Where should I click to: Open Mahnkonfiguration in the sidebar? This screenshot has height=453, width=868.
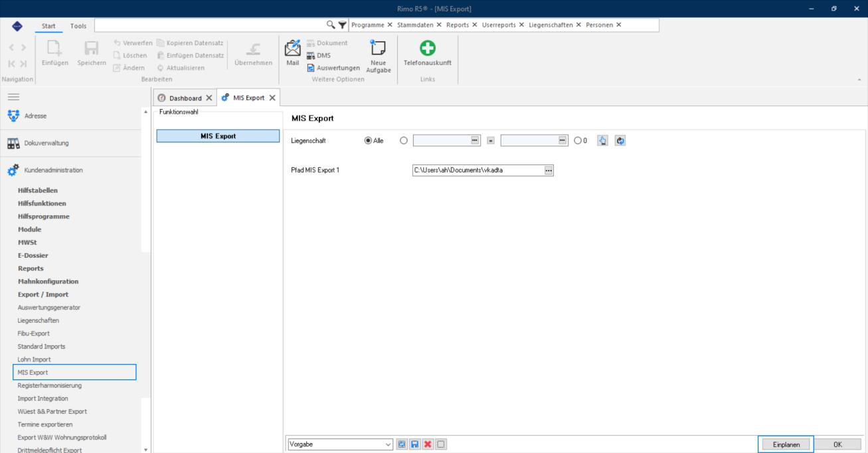coord(48,282)
